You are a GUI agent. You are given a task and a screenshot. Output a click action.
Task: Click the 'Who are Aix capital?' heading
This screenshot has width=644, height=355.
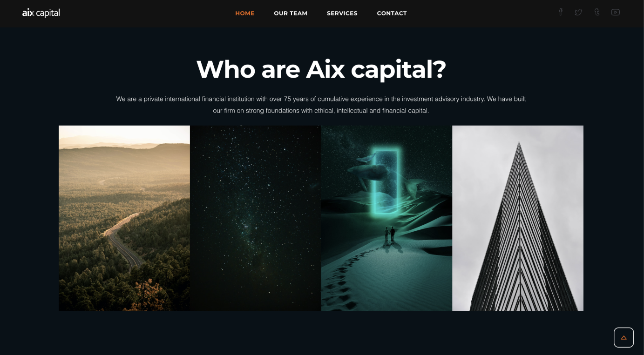tap(321, 69)
